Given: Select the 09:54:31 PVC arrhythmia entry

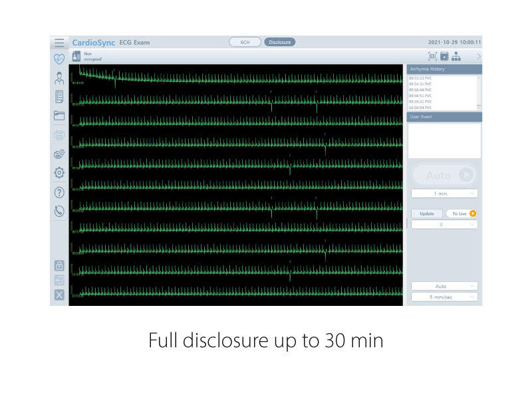Looking at the screenshot, I should (420, 84).
